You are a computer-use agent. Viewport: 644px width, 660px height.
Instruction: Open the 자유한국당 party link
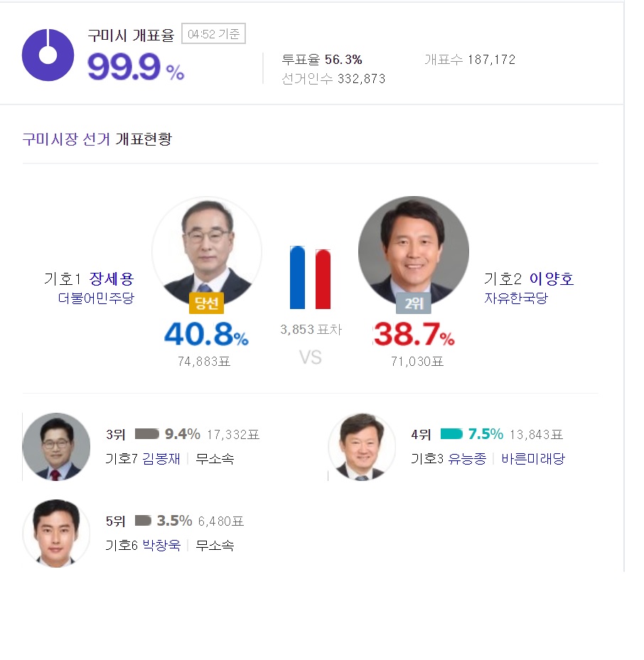pos(516,298)
